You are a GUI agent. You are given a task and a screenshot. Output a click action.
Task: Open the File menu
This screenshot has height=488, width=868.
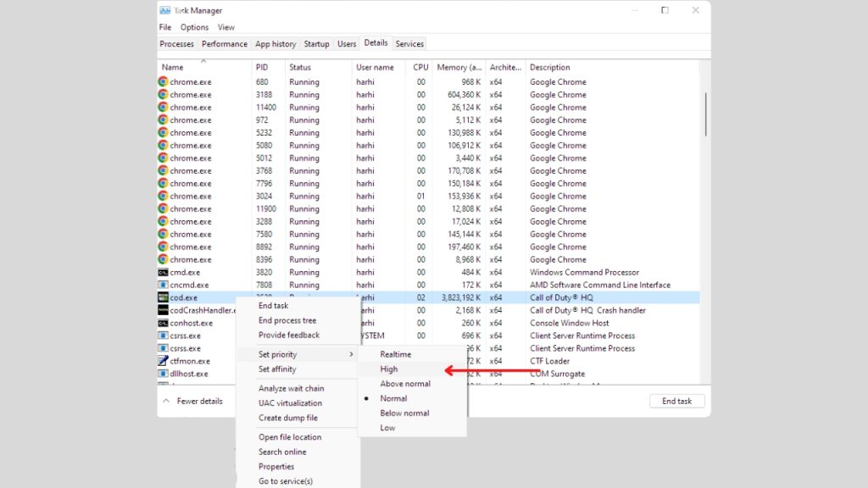165,27
